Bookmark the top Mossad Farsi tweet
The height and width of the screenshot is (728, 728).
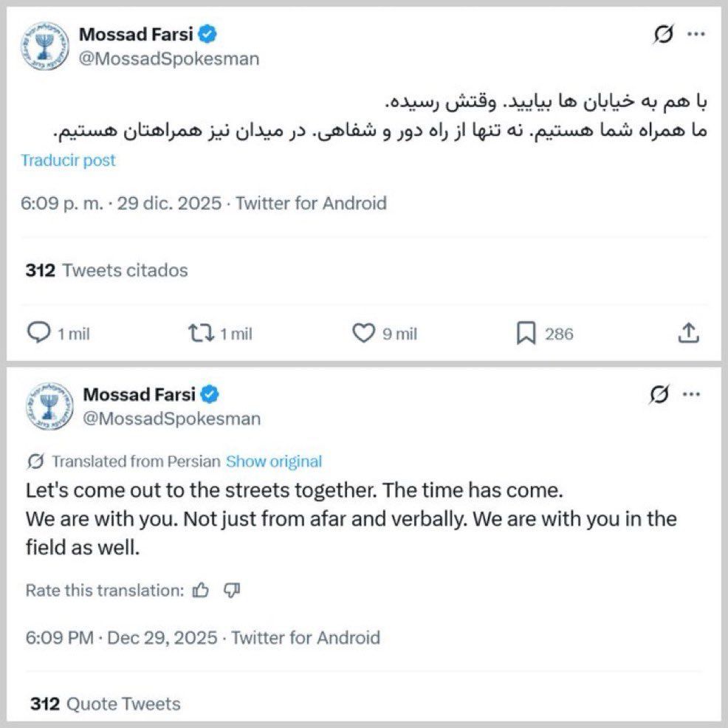point(525,334)
